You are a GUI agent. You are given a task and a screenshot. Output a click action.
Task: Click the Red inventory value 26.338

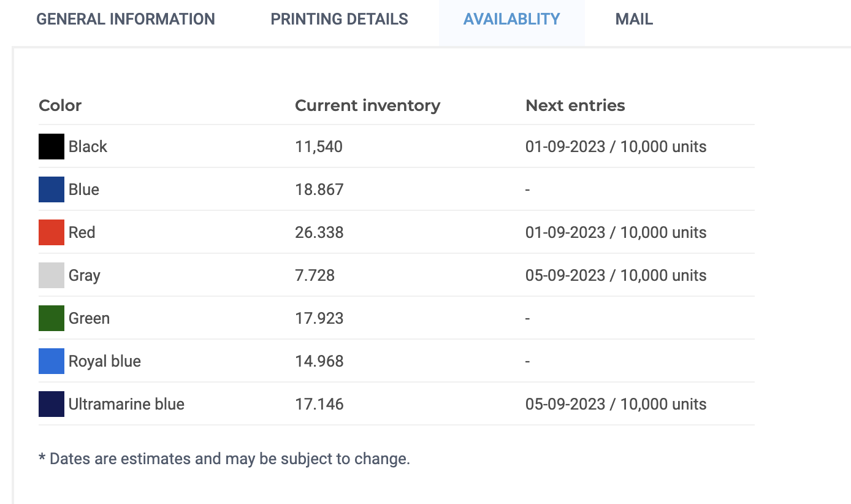tap(319, 232)
